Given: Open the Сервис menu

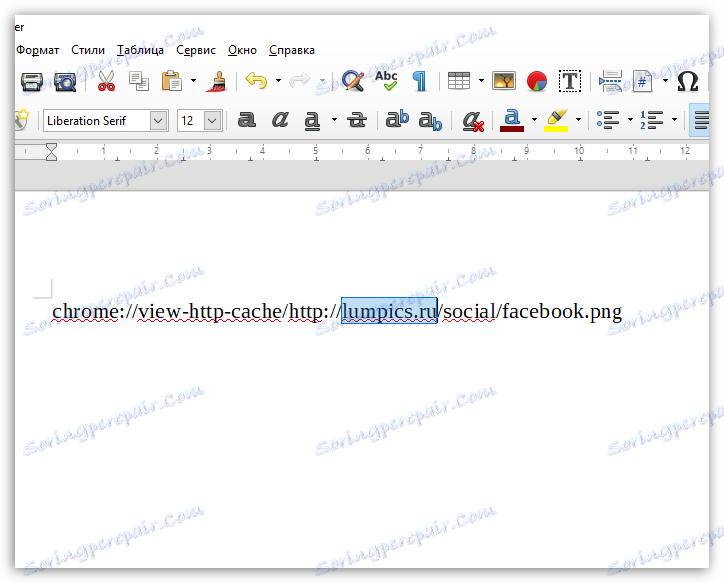Looking at the screenshot, I should tap(196, 50).
